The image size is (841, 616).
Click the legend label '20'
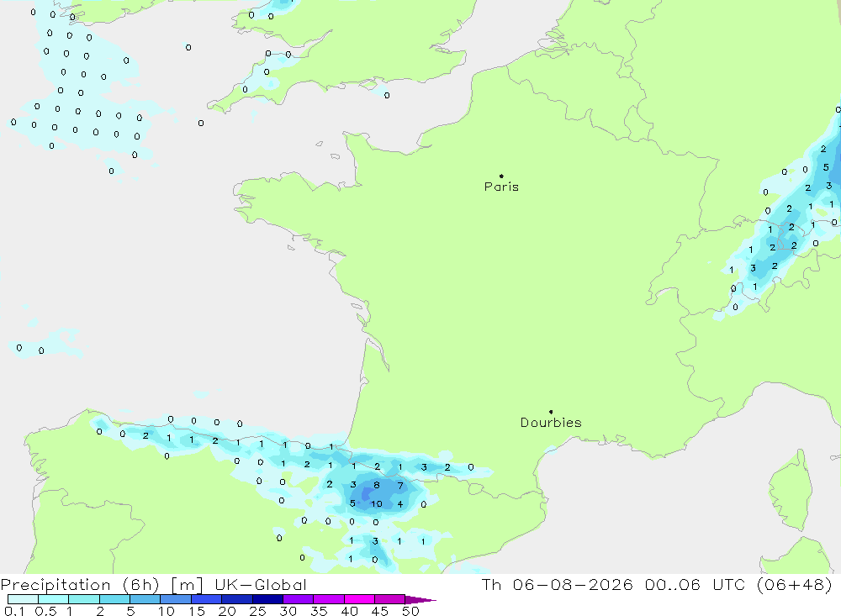click(x=227, y=611)
